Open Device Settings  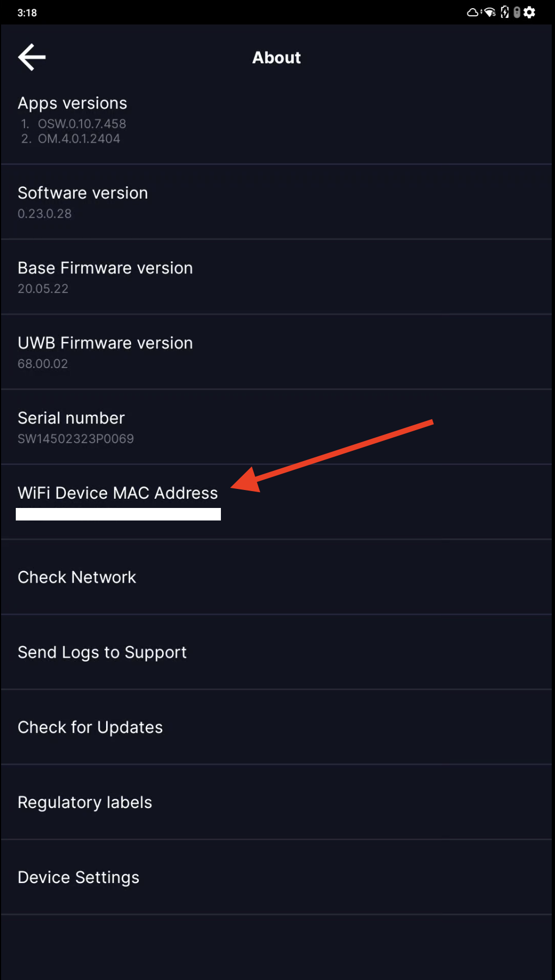pyautogui.click(x=78, y=878)
